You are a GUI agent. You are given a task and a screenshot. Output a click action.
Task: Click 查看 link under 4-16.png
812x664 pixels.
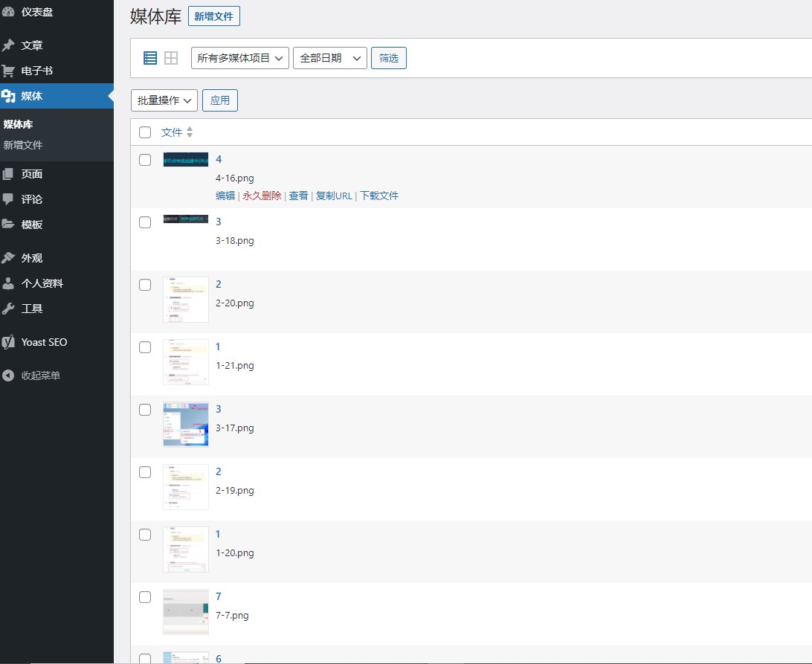[x=298, y=196]
